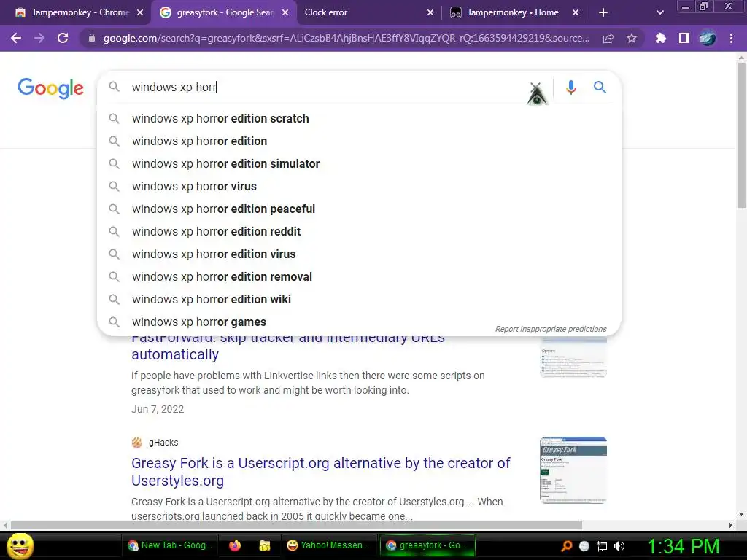The image size is (747, 560).
Task: Choose suggestion 'horror edition removal'
Action: (359, 276)
